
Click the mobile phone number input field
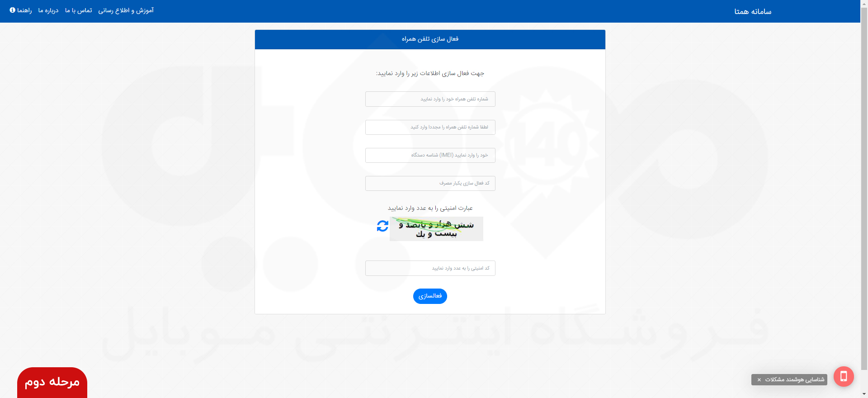point(430,99)
